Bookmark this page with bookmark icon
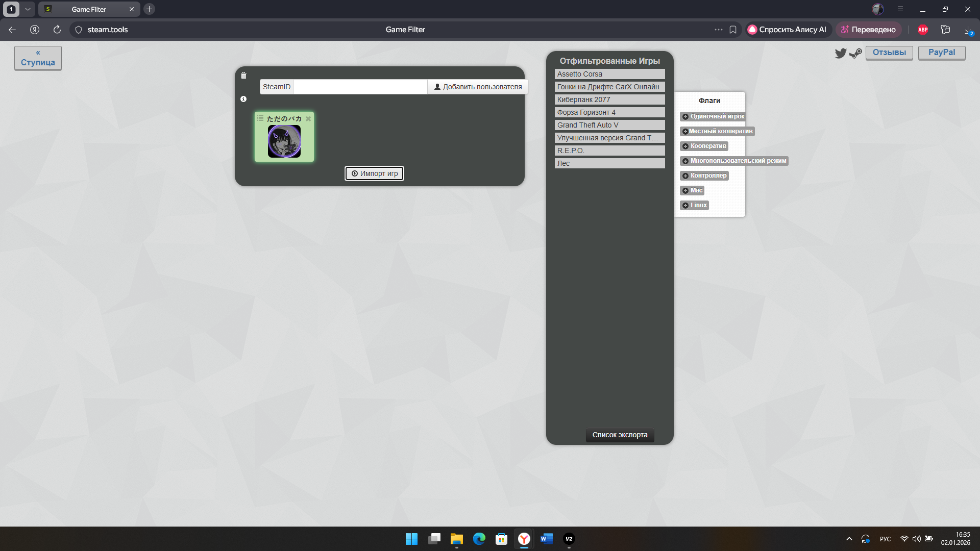This screenshot has height=551, width=980. click(x=733, y=30)
